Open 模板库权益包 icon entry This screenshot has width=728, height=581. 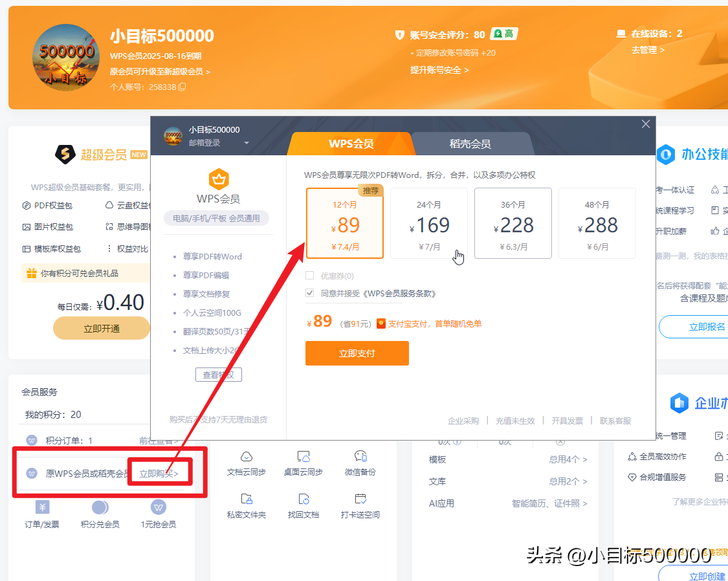[x=27, y=249]
